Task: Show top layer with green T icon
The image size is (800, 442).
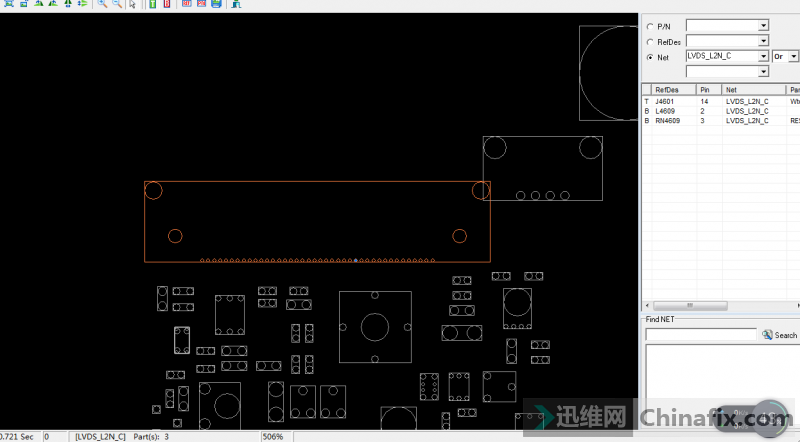Action: point(153,4)
